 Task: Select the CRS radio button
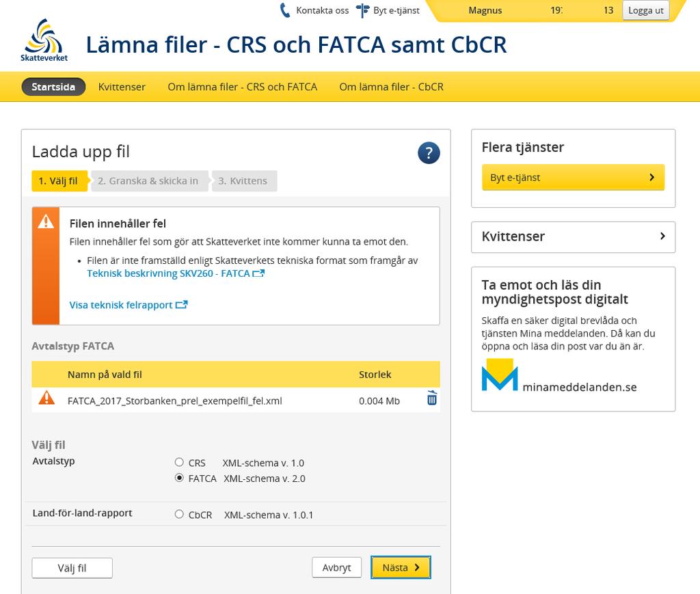[x=179, y=462]
